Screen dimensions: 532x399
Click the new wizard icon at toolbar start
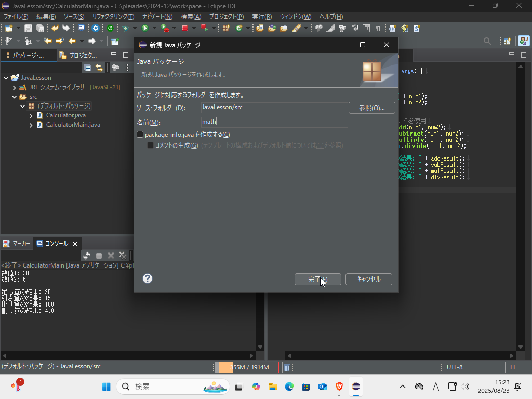(x=9, y=29)
